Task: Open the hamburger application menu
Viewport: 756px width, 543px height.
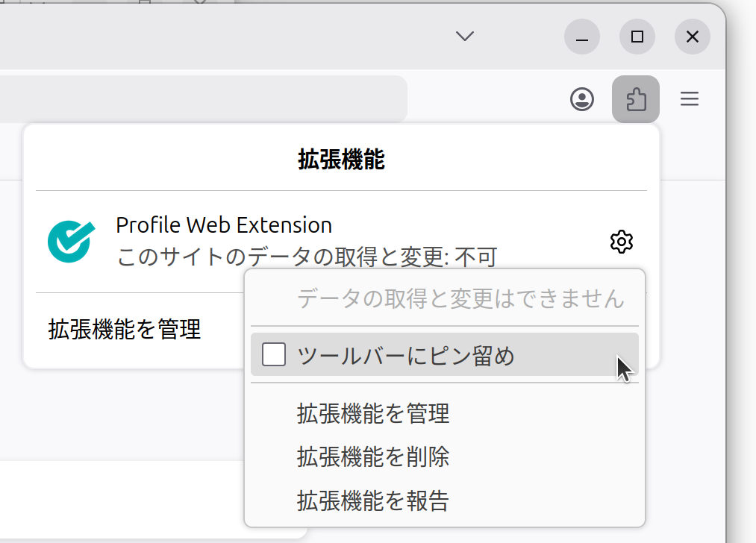Action: tap(690, 99)
